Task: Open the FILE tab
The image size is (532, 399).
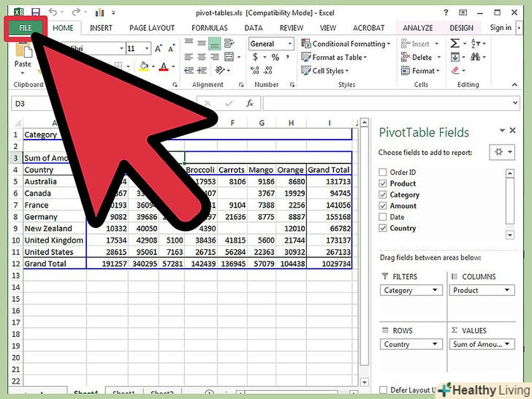Action: tap(25, 28)
